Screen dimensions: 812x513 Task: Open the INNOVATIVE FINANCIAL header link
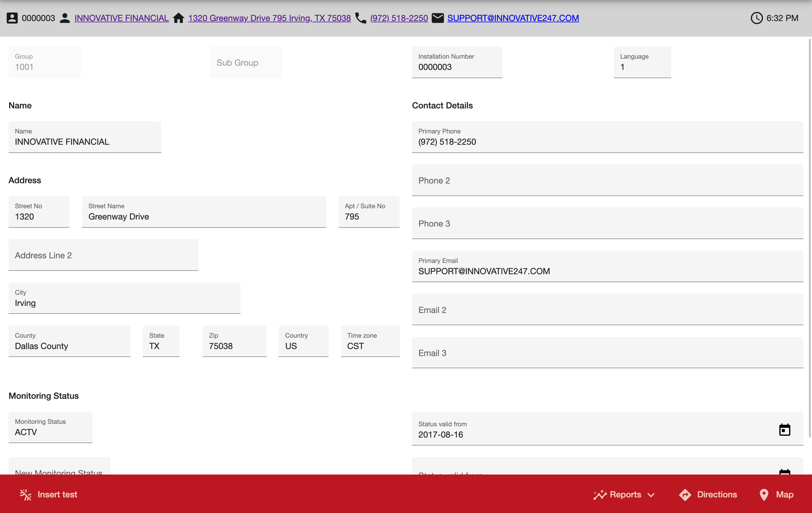pyautogui.click(x=121, y=18)
